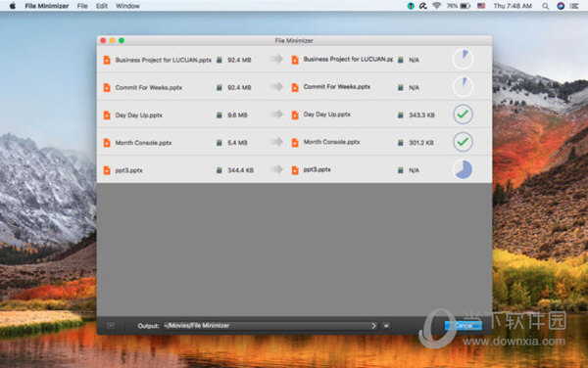This screenshot has height=368, width=588.
Task: Click source file icon for Month Console.pptx
Action: coord(107,143)
